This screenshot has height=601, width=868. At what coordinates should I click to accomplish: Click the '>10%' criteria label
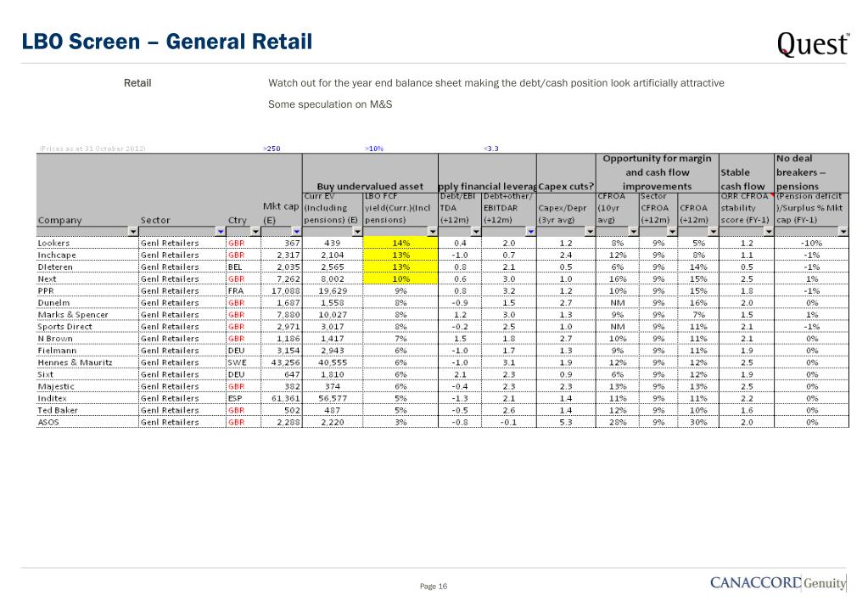point(374,149)
